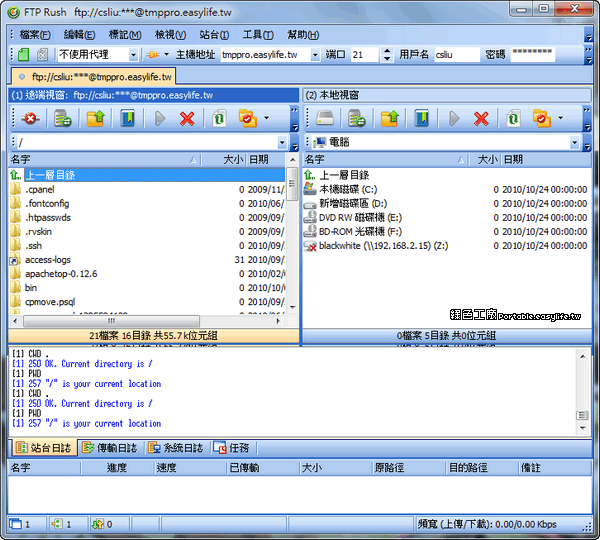Click remote pane red X delete icon
This screenshot has height=540, width=600.
pos(187,119)
